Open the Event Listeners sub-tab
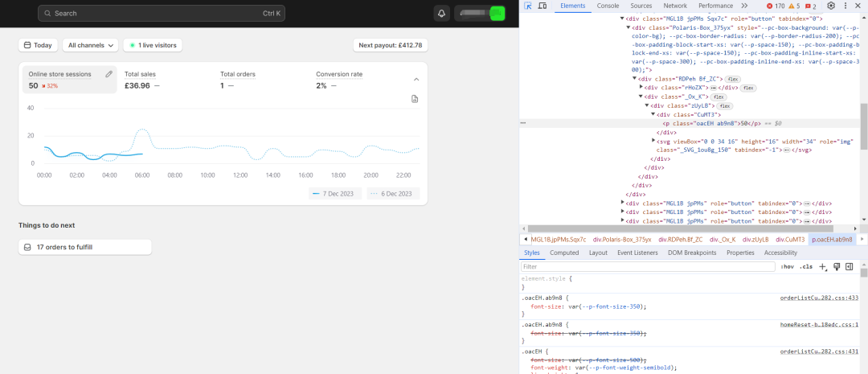 [x=637, y=253]
